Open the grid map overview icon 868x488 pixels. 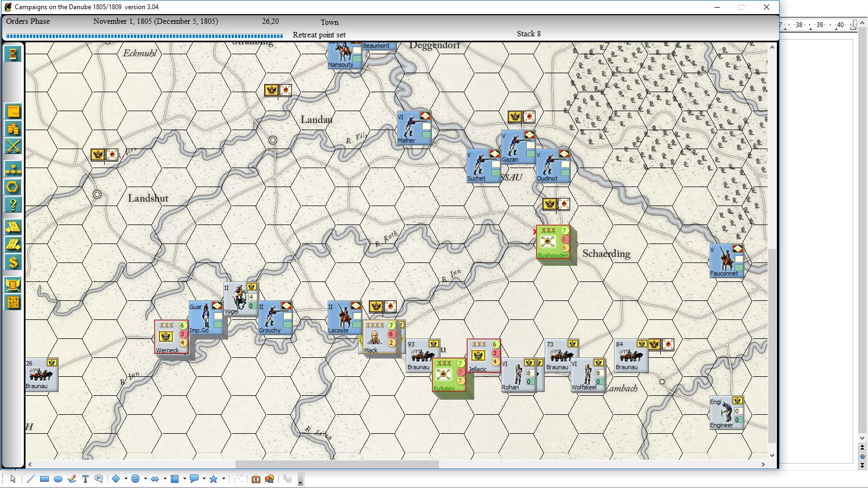point(13,302)
